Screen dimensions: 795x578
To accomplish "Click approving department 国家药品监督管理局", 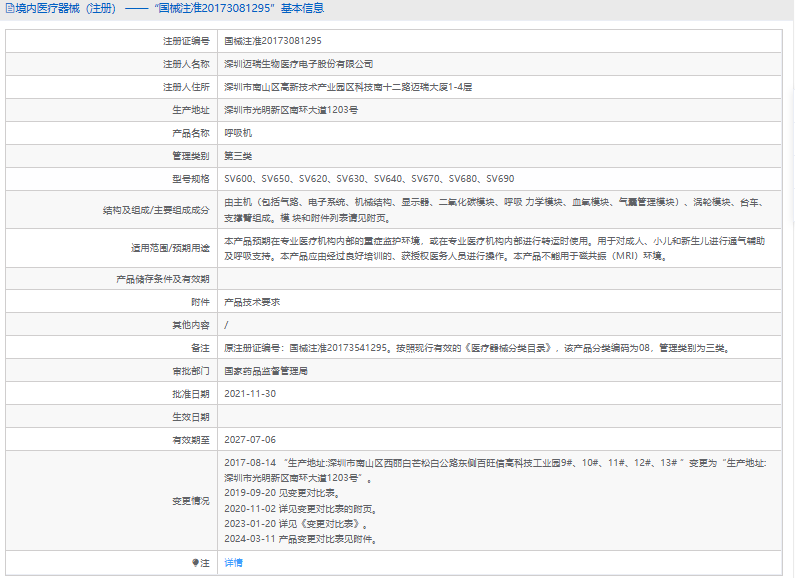I will [266, 371].
